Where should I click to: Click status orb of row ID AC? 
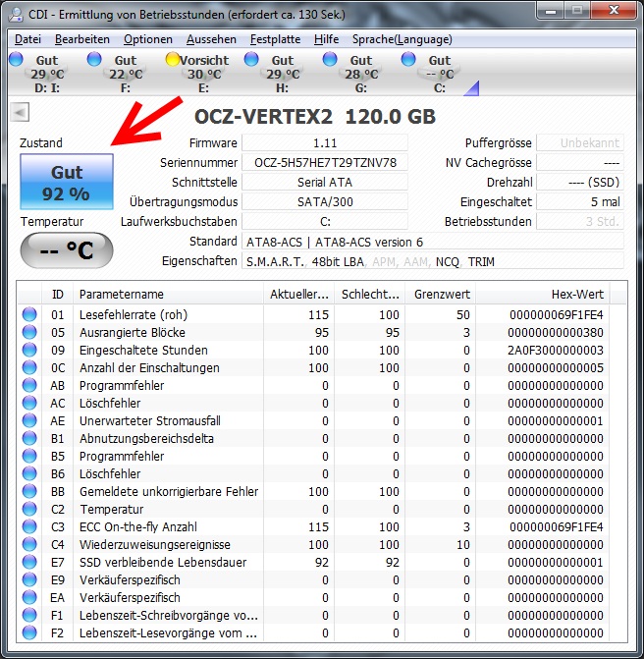29,403
